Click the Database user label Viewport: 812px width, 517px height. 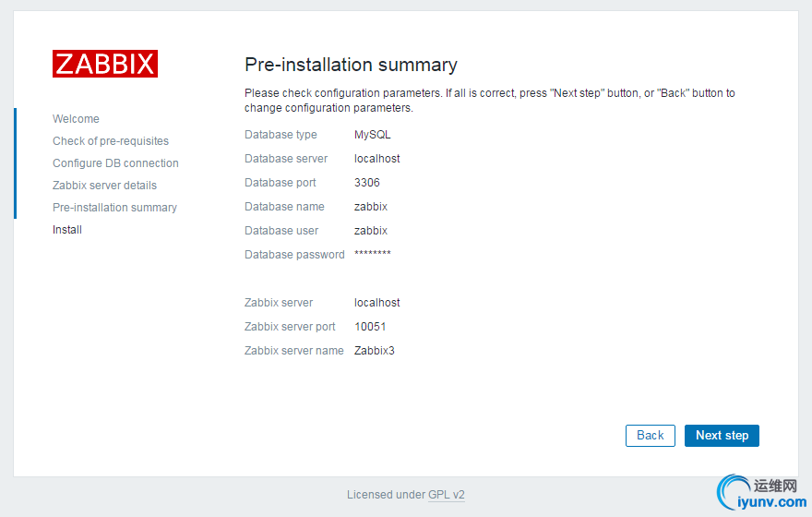click(x=281, y=231)
